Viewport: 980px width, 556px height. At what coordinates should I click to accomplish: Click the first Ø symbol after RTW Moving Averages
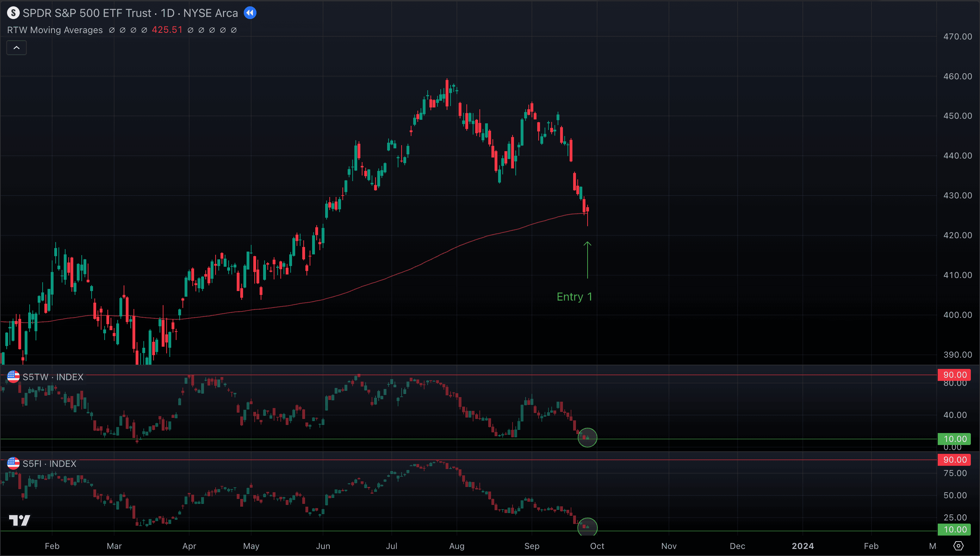[112, 30]
